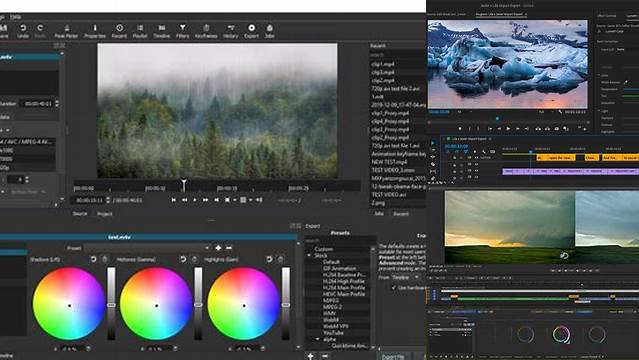Image resolution: width=639 pixels, height=360 pixels.
Task: Select clip1.mp4 in the Recent list
Action: point(383,64)
